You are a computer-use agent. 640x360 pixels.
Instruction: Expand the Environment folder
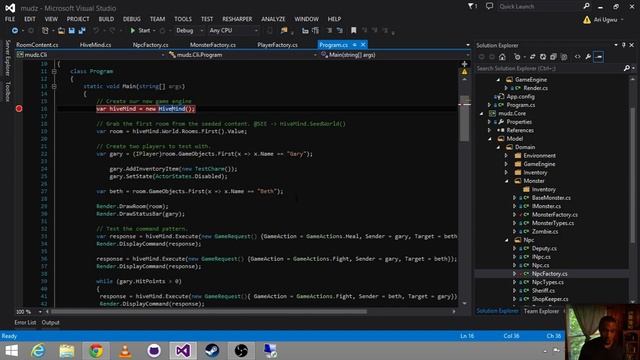506,156
